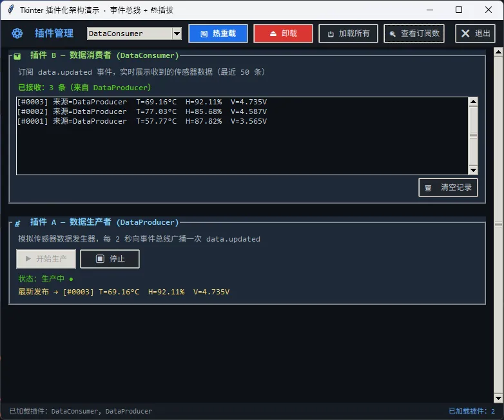
Task: Stop production with the 停止 button
Action: (x=110, y=259)
